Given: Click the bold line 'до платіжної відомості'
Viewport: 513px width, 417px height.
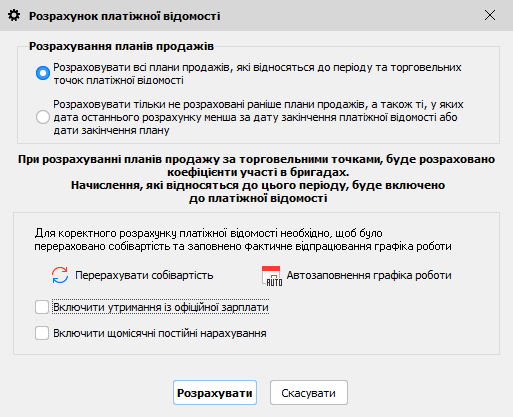Looking at the screenshot, I should [258, 198].
